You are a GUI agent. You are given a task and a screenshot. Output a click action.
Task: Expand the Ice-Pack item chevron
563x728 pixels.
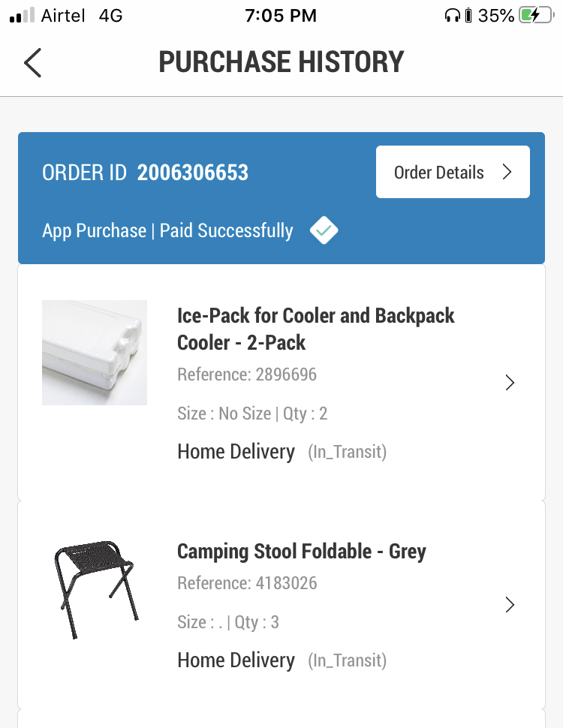510,383
